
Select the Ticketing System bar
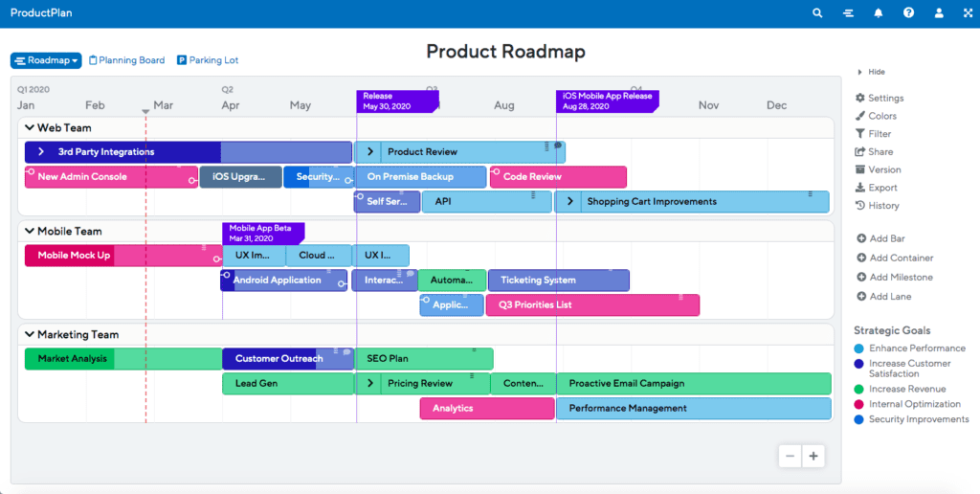coord(559,281)
